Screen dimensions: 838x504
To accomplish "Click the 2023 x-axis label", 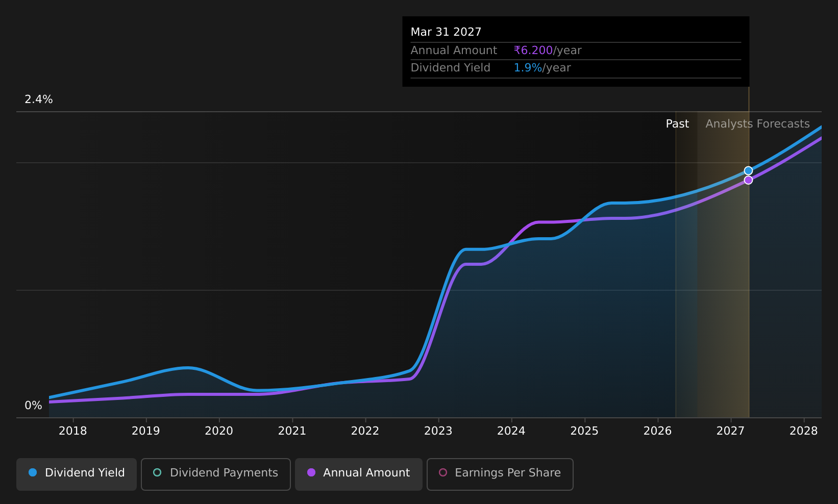I will click(x=438, y=431).
